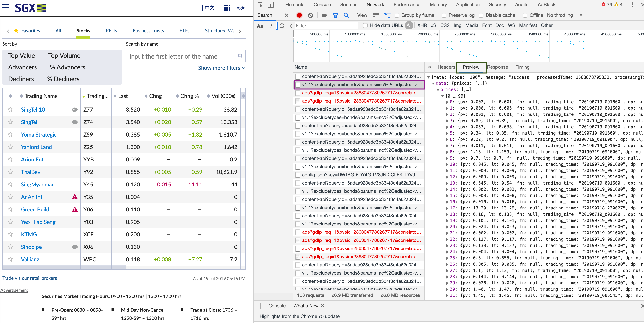The width and height of the screenshot is (644, 323).
Task: Expand price entry 0 in preview tree
Action: point(448,102)
